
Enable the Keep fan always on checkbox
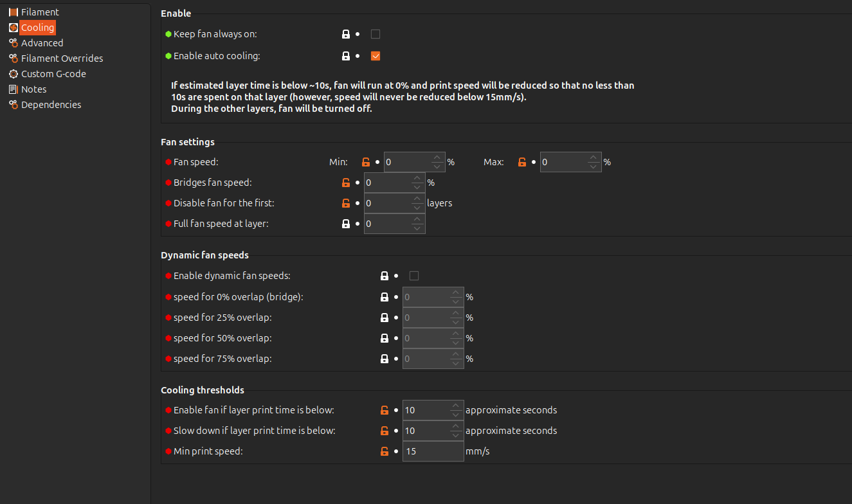click(x=376, y=34)
